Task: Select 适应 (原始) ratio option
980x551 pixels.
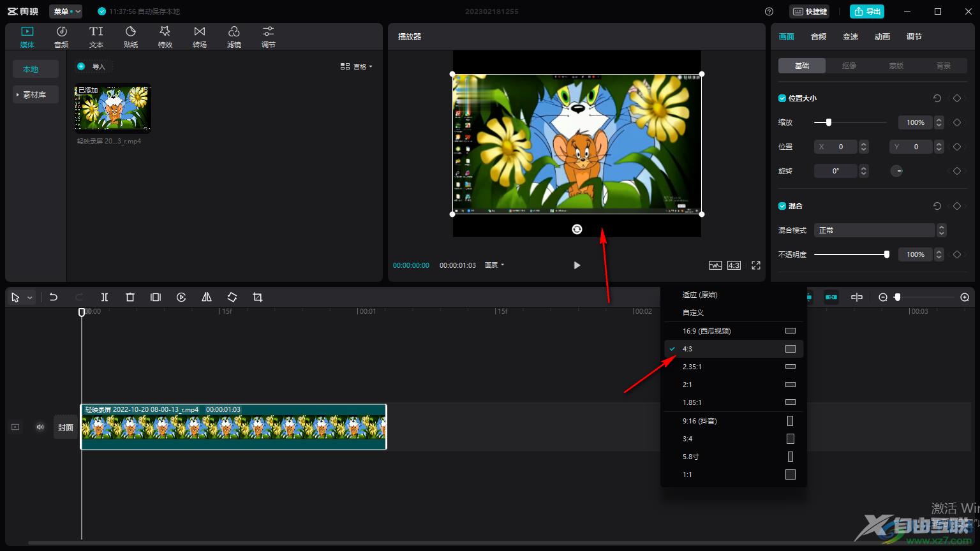Action: pyautogui.click(x=734, y=295)
